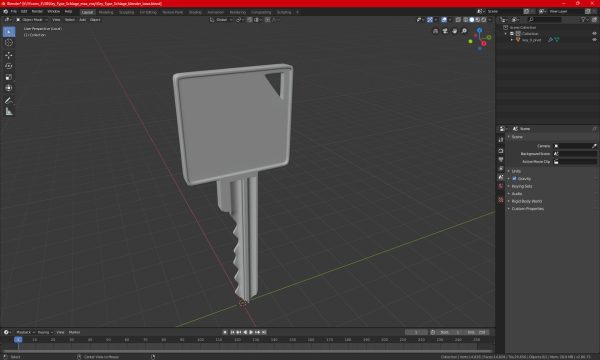Open the outliner filter funnel
Screen dimensions: 600x360
(x=584, y=20)
